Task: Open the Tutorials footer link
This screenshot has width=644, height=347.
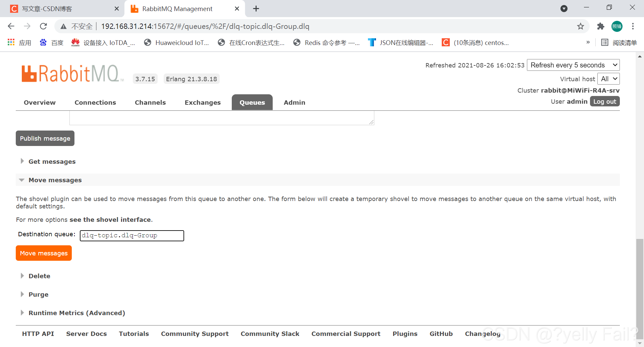Action: (x=134, y=334)
